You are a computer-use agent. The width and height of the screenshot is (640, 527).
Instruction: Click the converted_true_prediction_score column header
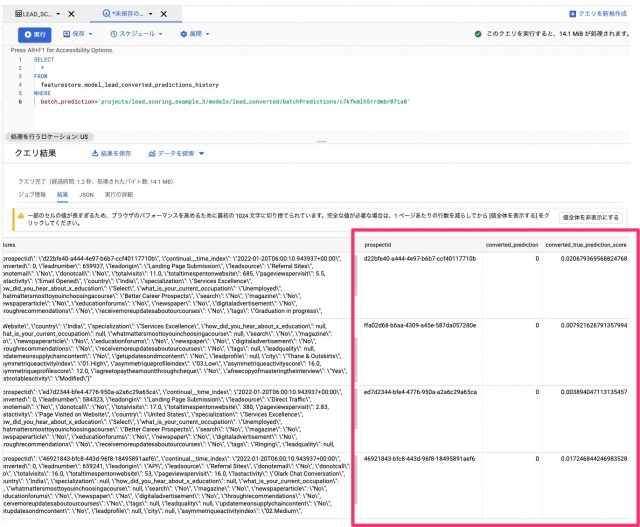point(586,245)
